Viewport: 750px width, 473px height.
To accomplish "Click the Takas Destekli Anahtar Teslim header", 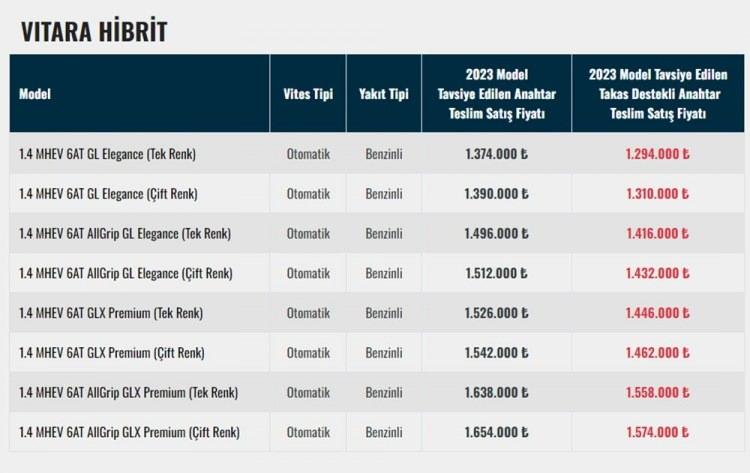I will 658,94.
